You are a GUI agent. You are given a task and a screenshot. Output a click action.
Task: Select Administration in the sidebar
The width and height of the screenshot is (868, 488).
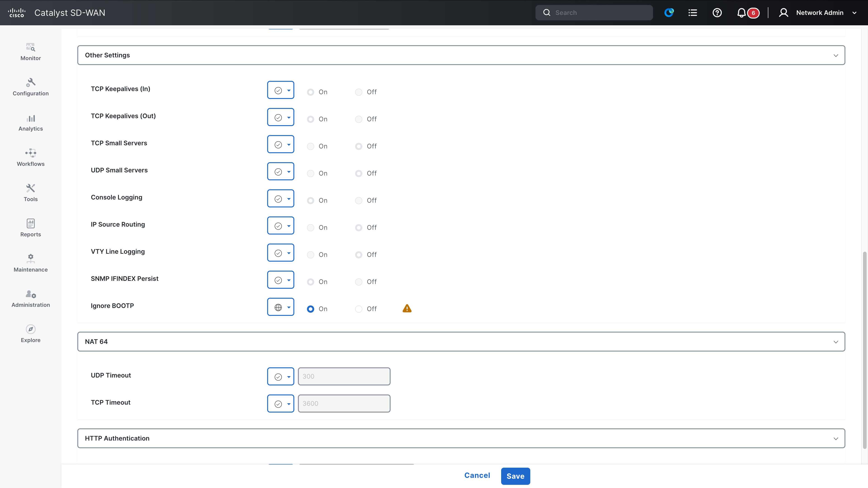[30, 298]
